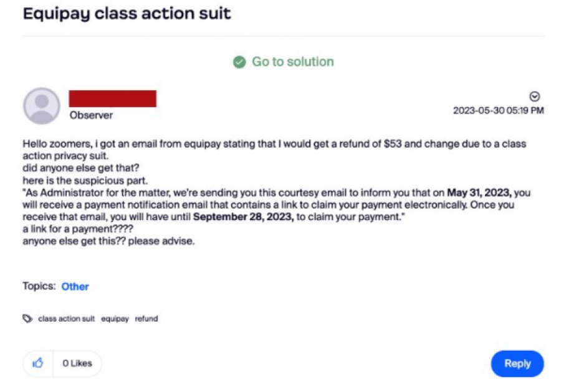Click the tag label icon
The image size is (561, 392).
point(27,318)
